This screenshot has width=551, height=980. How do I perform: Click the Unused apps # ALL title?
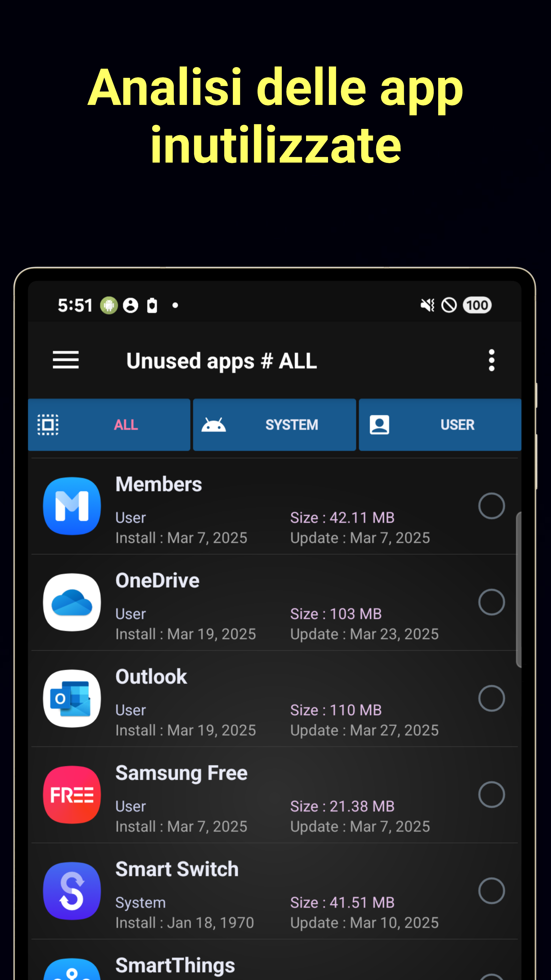(222, 361)
